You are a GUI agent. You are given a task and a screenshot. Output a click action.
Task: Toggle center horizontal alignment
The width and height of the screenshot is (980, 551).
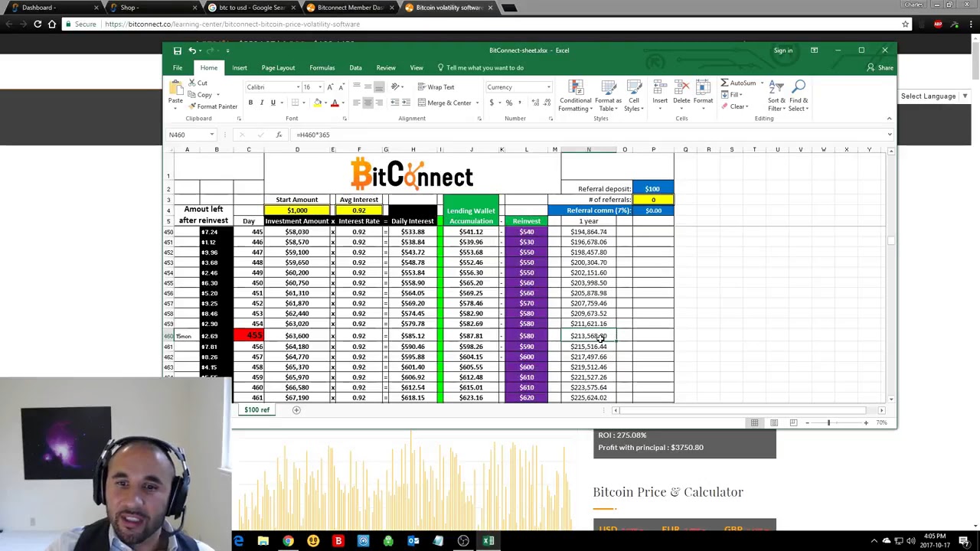pyautogui.click(x=367, y=103)
